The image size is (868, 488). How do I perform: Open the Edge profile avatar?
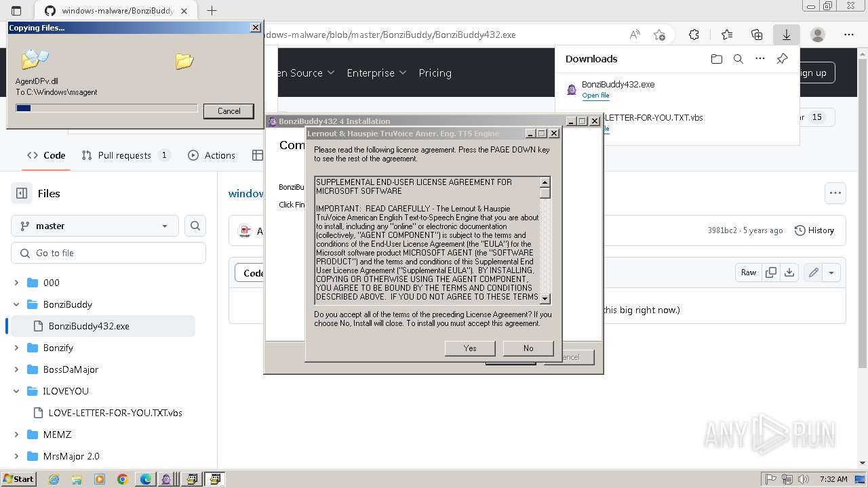(818, 35)
